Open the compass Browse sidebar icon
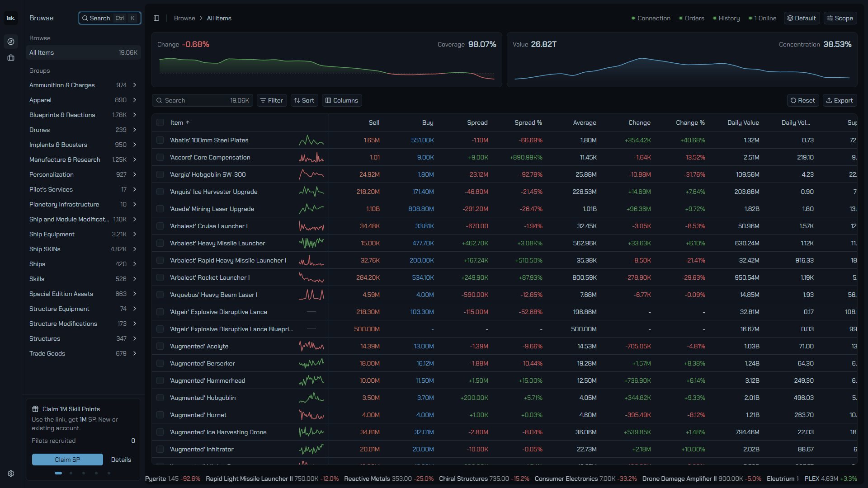The image size is (868, 488). [11, 42]
